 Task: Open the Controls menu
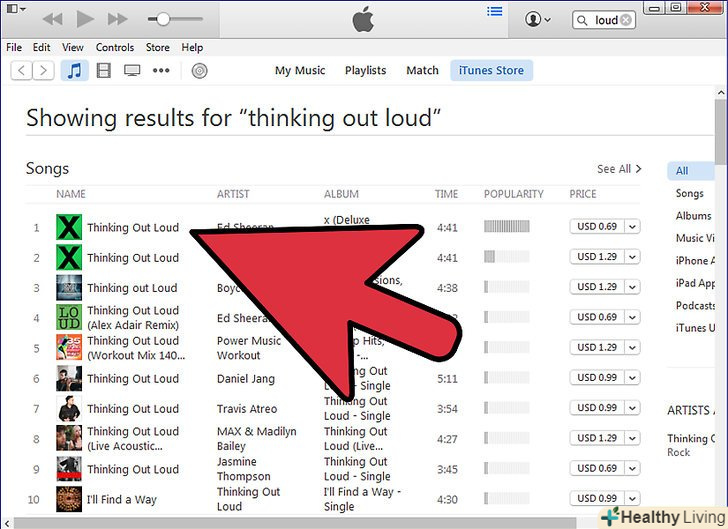pyautogui.click(x=115, y=47)
